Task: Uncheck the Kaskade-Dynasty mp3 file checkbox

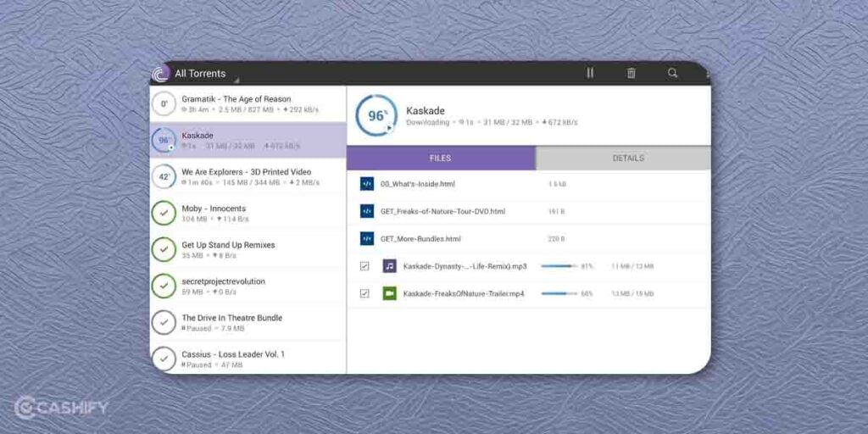Action: point(364,266)
